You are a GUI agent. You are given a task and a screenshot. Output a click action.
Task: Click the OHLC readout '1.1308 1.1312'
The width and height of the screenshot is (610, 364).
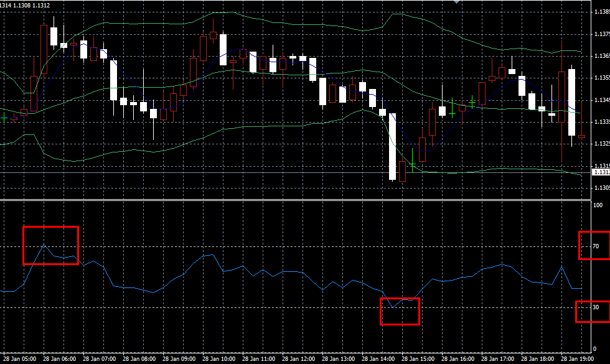[31, 6]
